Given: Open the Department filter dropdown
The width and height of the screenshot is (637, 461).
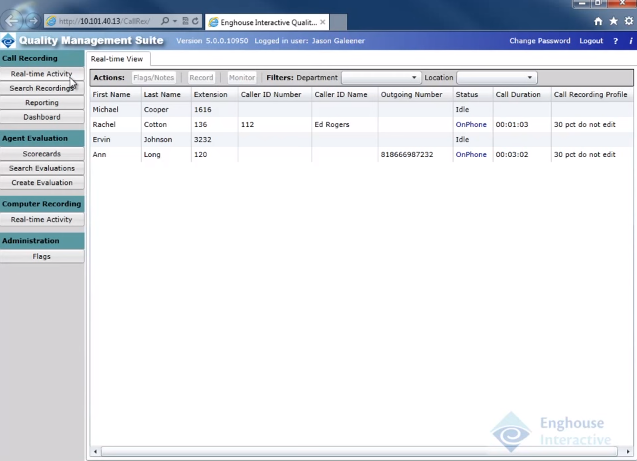Looking at the screenshot, I should (x=381, y=78).
